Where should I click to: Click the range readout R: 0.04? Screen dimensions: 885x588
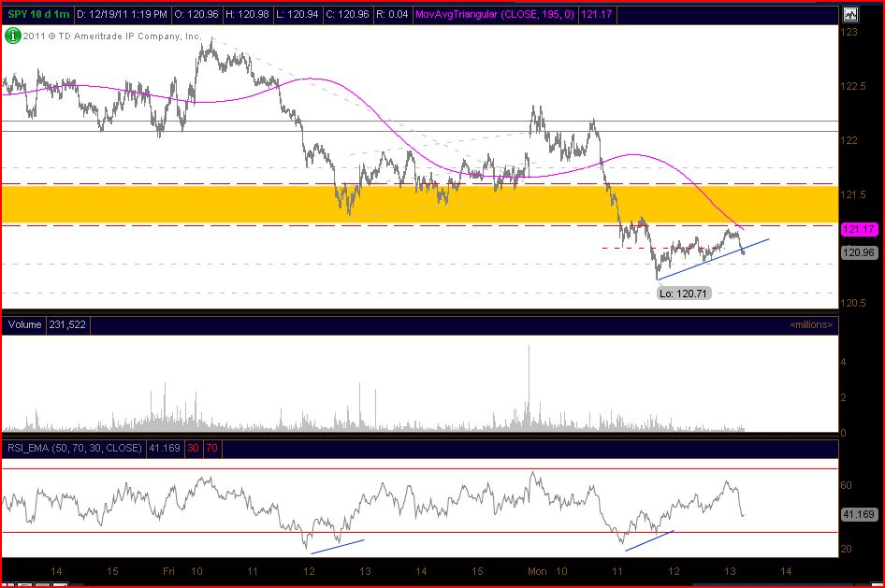click(392, 15)
